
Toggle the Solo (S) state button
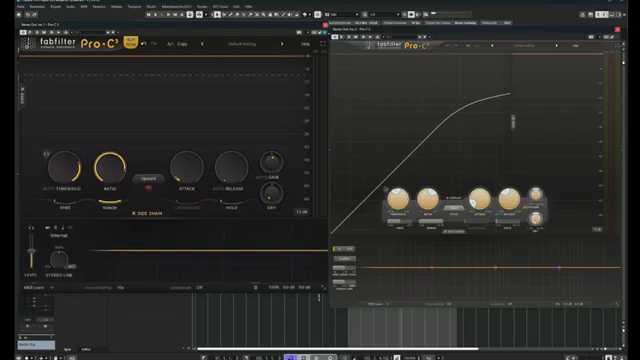pyautogui.click(x=156, y=15)
